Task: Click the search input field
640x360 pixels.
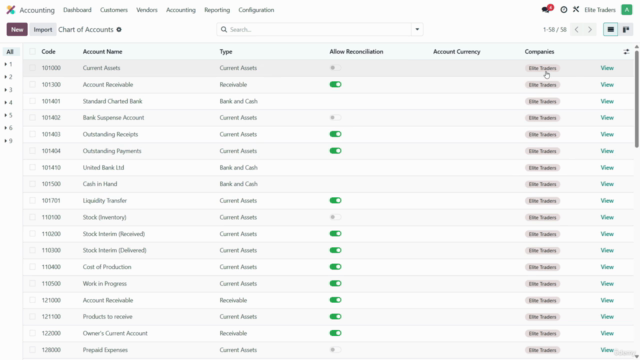Action: click(320, 29)
